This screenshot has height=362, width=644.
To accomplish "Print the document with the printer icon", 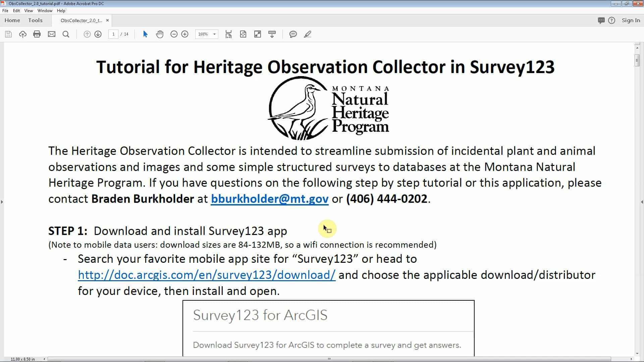I will click(37, 34).
